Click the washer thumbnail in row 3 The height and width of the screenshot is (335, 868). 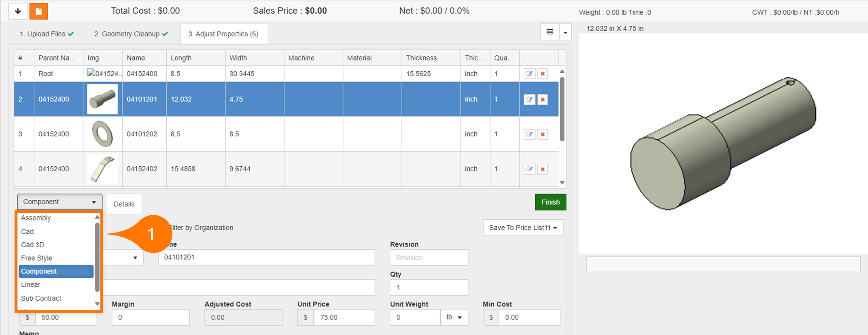click(x=102, y=134)
